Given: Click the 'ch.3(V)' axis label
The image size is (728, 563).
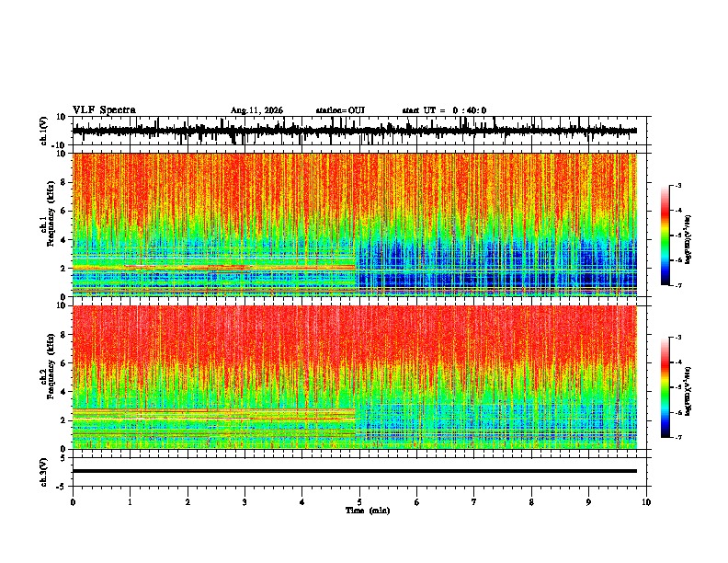Looking at the screenshot, I should [44, 472].
